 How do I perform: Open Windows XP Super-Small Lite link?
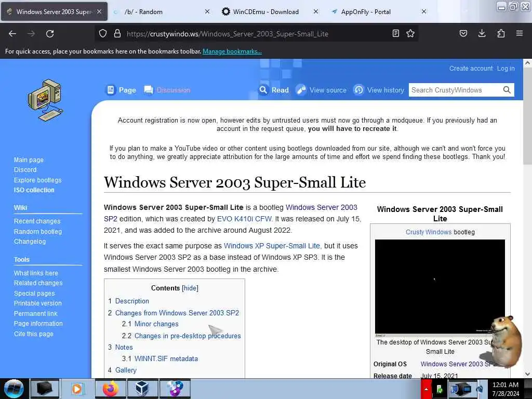[272, 246]
